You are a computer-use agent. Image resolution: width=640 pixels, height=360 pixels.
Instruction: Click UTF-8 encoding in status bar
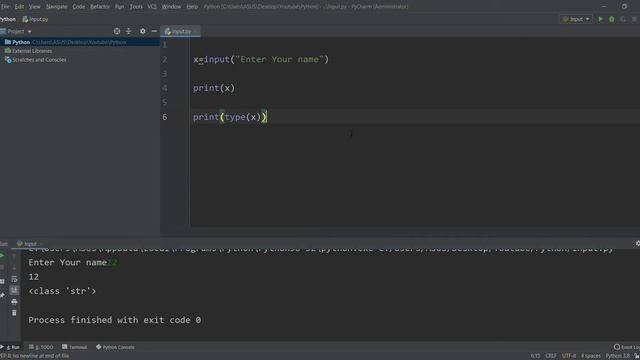(569, 356)
